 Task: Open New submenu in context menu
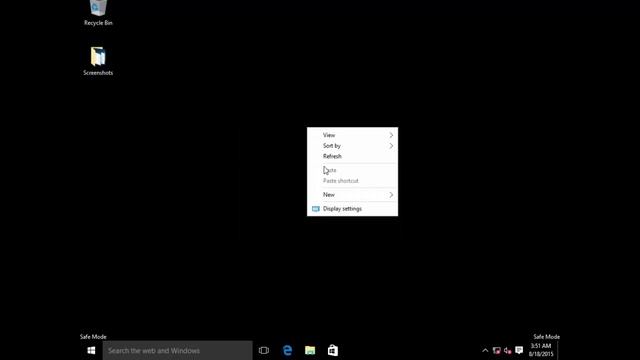pyautogui.click(x=352, y=195)
